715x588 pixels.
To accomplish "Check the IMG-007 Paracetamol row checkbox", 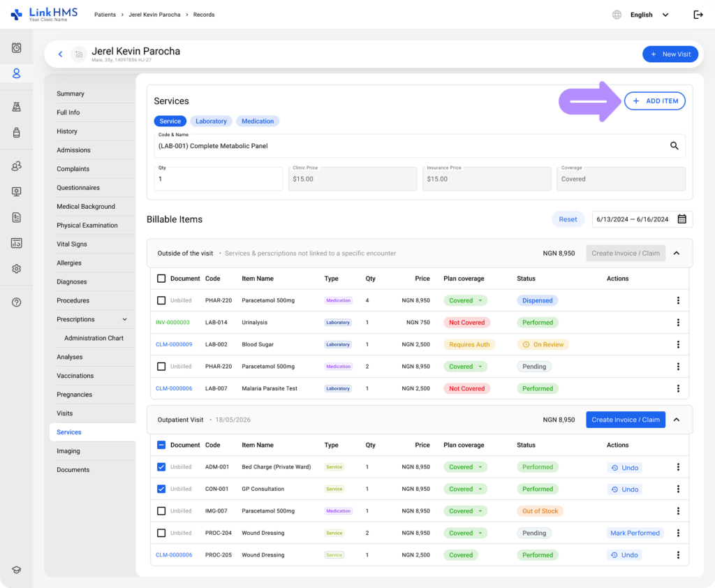I will tap(161, 511).
